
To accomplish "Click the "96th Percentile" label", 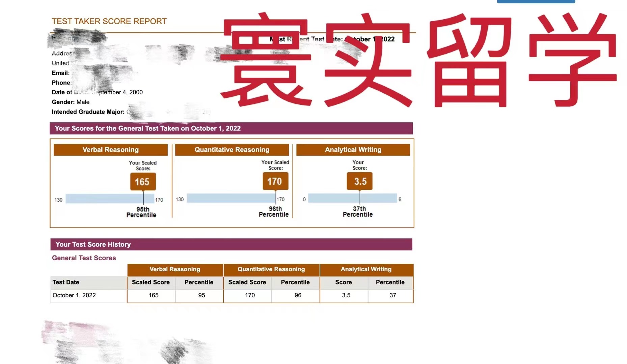I will click(x=274, y=212).
